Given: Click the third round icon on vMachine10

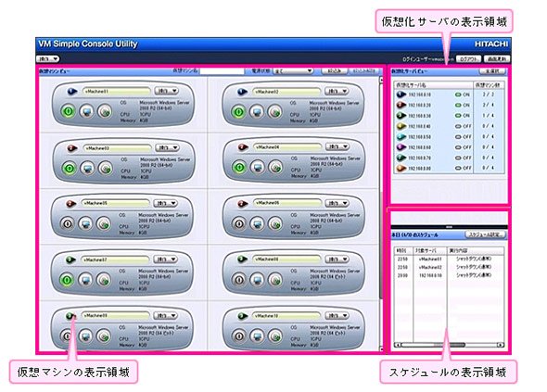Looking at the screenshot, I should pyautogui.click(x=275, y=335).
